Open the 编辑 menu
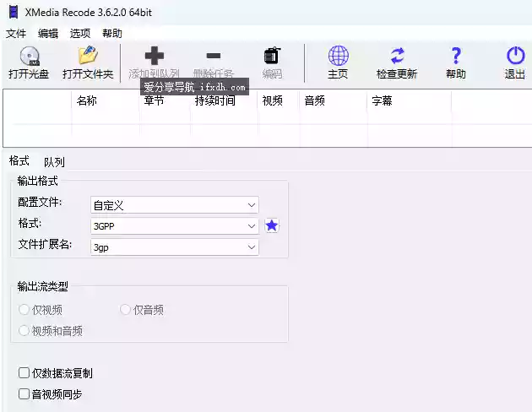532x412 pixels. [48, 34]
